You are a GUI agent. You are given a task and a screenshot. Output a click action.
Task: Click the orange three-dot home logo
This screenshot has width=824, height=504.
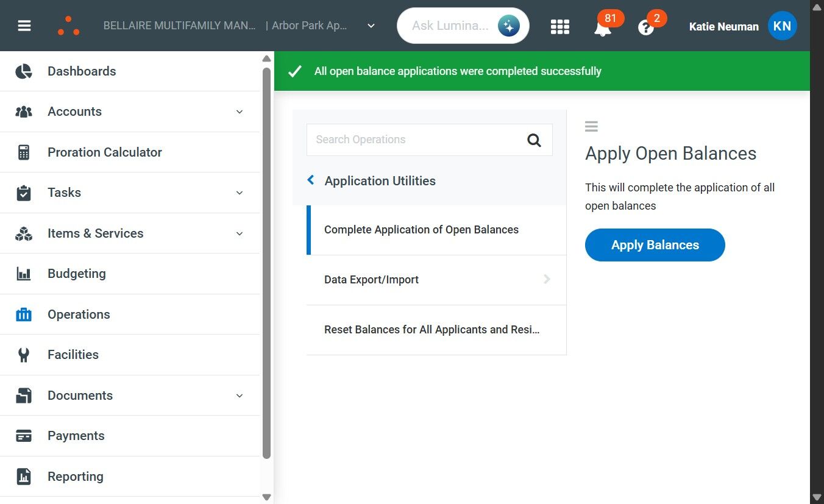click(x=68, y=26)
